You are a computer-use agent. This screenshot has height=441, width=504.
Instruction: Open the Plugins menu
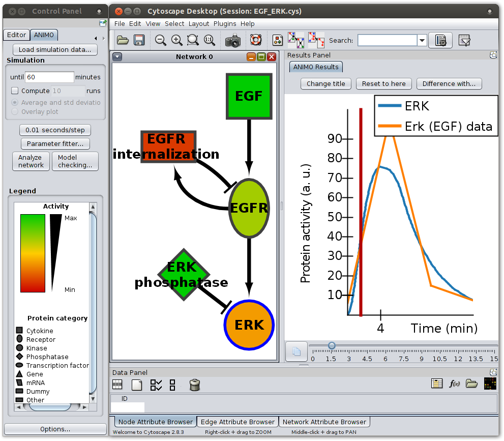coord(224,23)
